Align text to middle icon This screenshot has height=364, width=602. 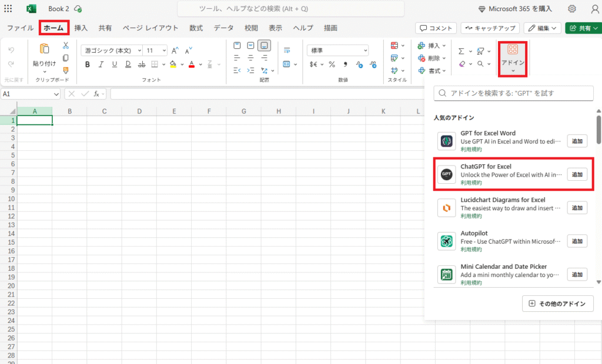(250, 46)
